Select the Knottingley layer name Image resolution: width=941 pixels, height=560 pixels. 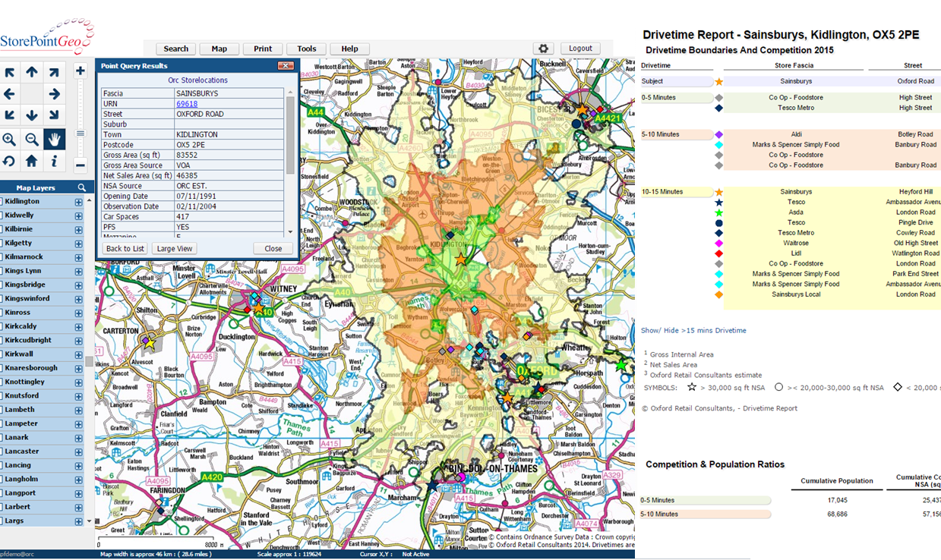[x=24, y=382]
